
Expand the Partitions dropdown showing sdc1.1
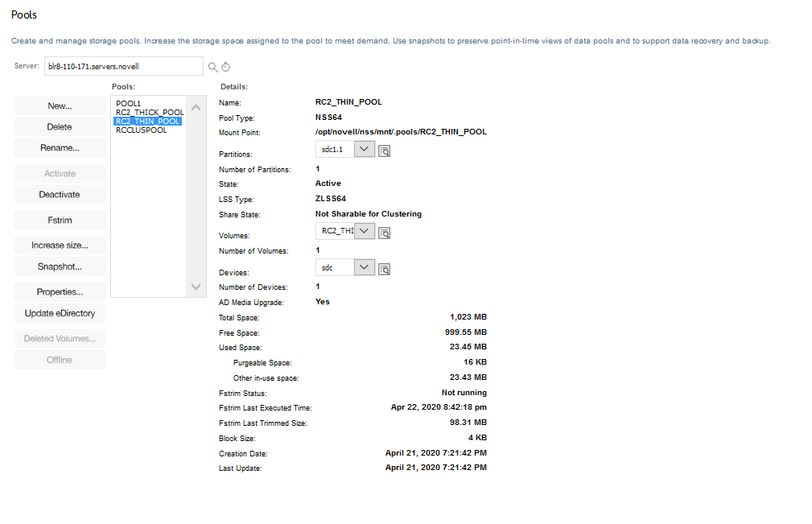pos(364,150)
